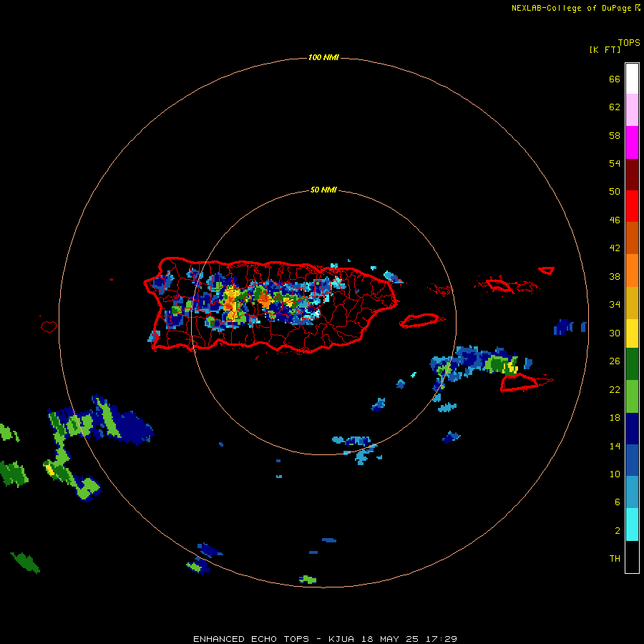Click the '30' legend value

(x=615, y=333)
